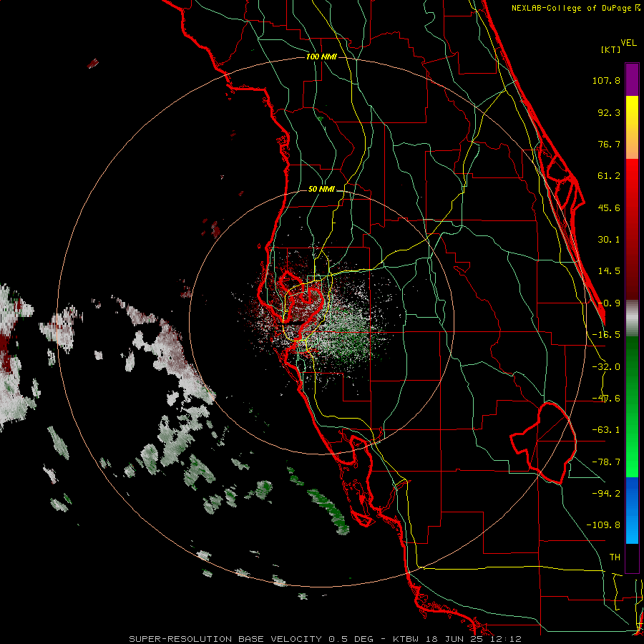Click the '100 NMI' range ring label

click(321, 57)
